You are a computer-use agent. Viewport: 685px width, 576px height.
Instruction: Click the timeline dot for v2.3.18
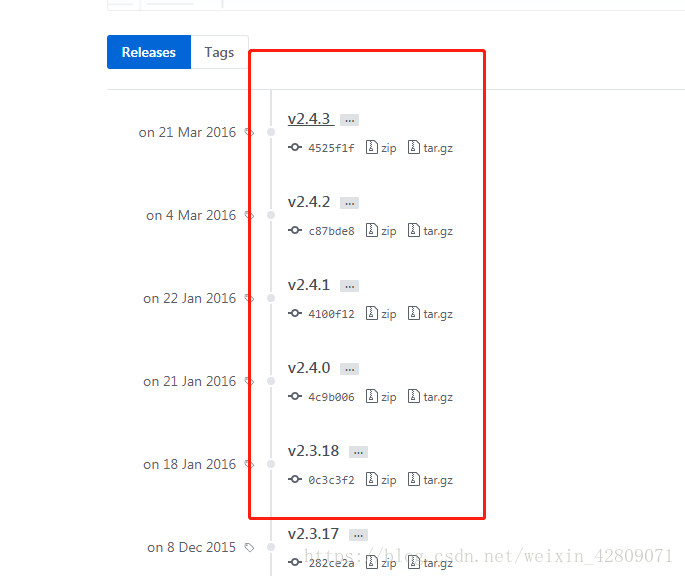271,464
